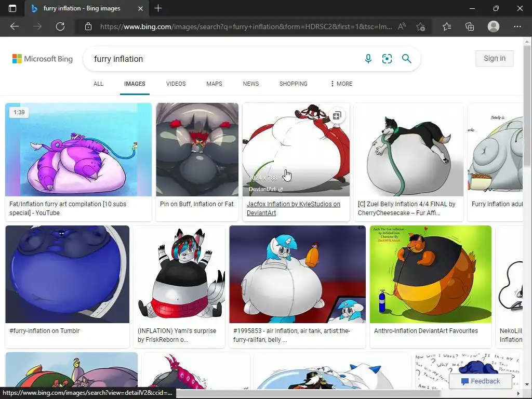Click the padlock site info icon

coord(88,26)
